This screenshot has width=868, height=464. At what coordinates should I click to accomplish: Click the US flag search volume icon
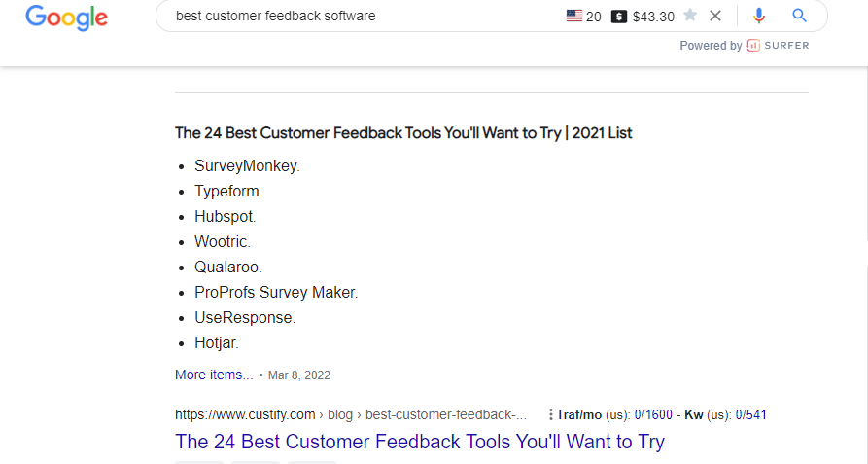(574, 16)
